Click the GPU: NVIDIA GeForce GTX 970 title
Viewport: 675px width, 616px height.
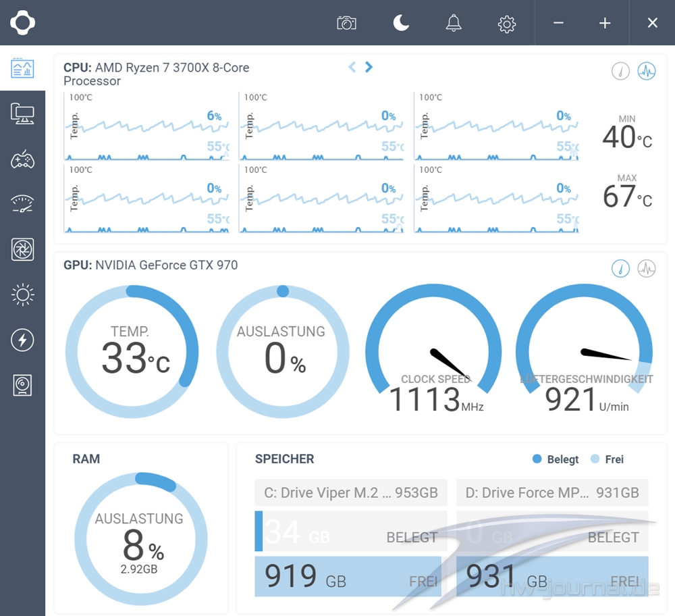coord(151,265)
